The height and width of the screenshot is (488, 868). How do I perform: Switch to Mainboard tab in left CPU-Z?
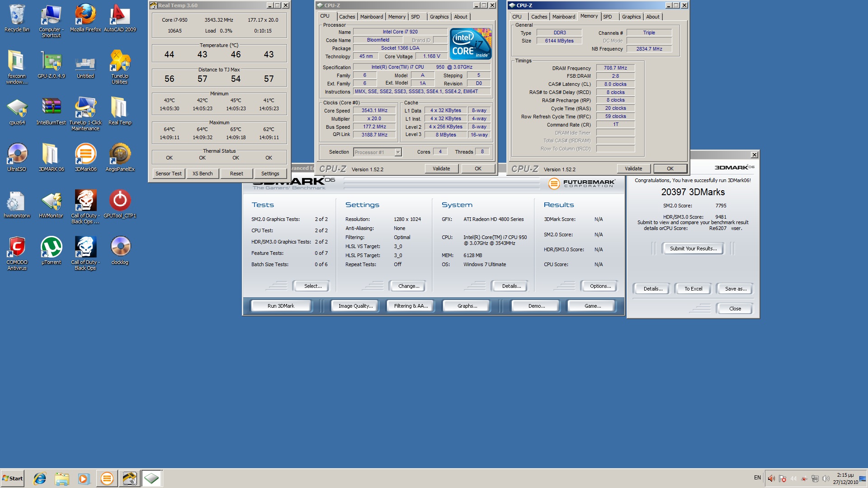(x=372, y=17)
